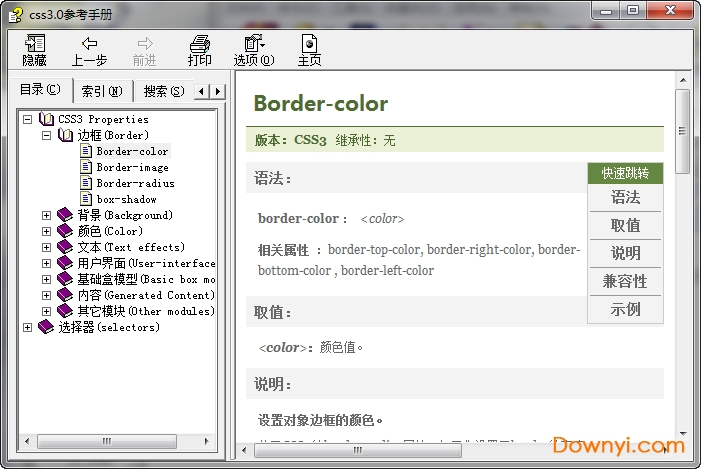The width and height of the screenshot is (701, 469).
Task: Expand the 用户界面(User-interface) tree node
Action: point(46,263)
